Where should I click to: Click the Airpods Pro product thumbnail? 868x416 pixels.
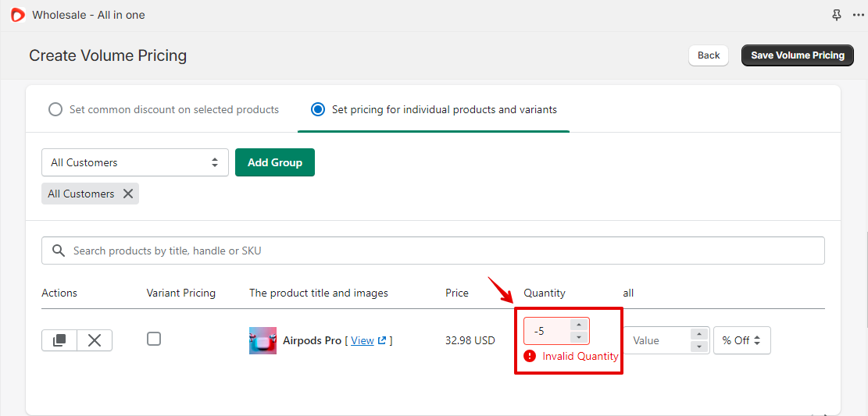tap(263, 341)
